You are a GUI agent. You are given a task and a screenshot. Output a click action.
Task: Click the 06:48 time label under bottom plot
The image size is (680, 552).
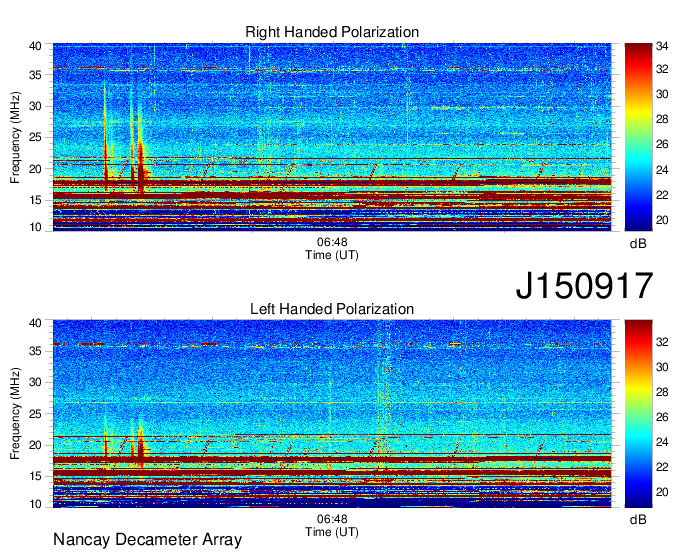click(332, 519)
